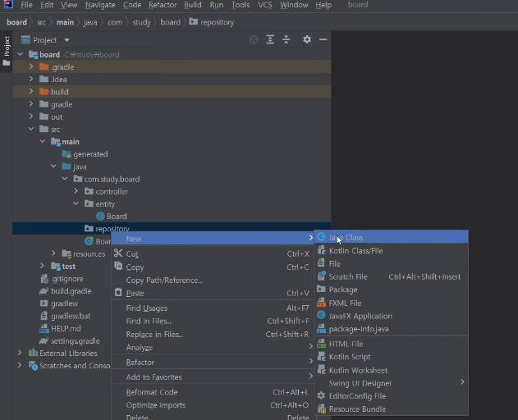This screenshot has width=518, height=420.
Task: Open the Analyze submenu
Action: coord(213,347)
